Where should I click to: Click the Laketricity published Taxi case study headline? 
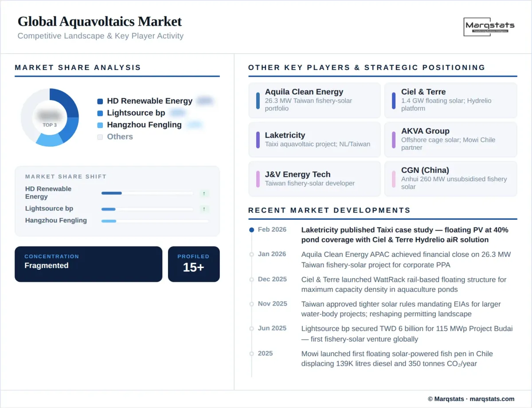pyautogui.click(x=405, y=235)
